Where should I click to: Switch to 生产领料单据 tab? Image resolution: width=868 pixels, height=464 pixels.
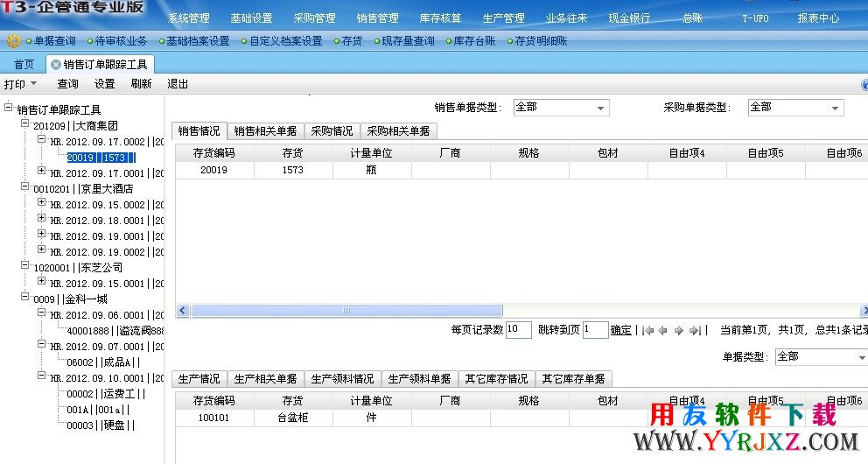[420, 379]
